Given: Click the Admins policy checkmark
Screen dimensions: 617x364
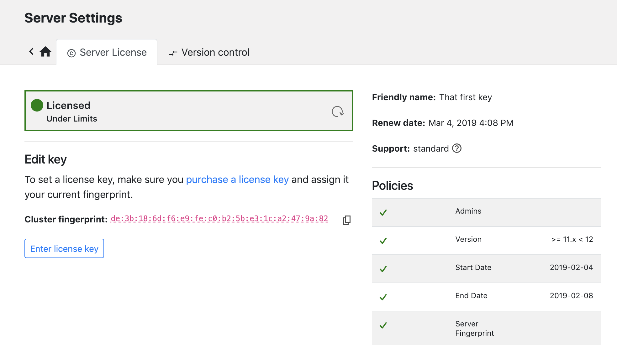Looking at the screenshot, I should click(x=383, y=212).
